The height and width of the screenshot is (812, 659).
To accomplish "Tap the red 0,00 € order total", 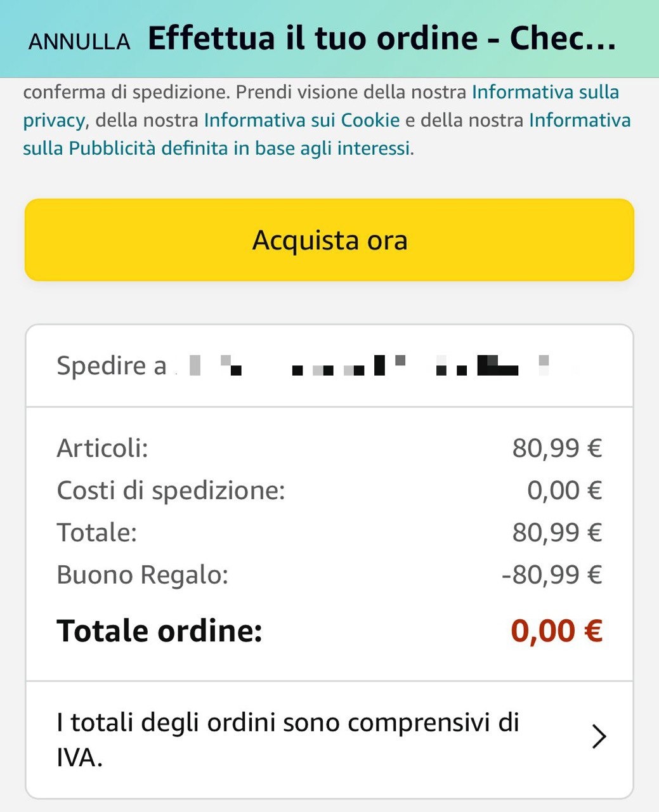I will (556, 631).
